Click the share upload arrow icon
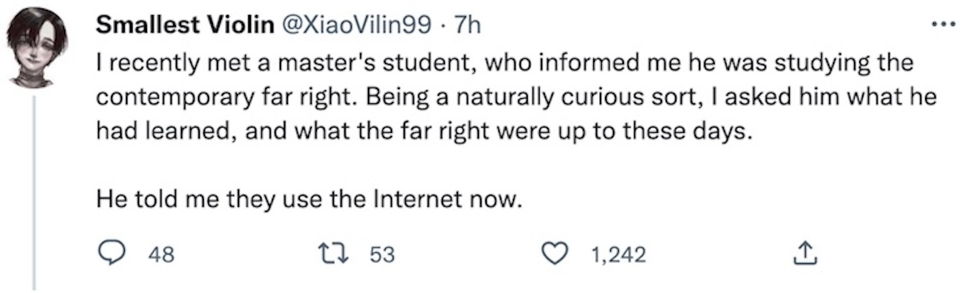Image resolution: width=980 pixels, height=293 pixels. click(x=801, y=253)
